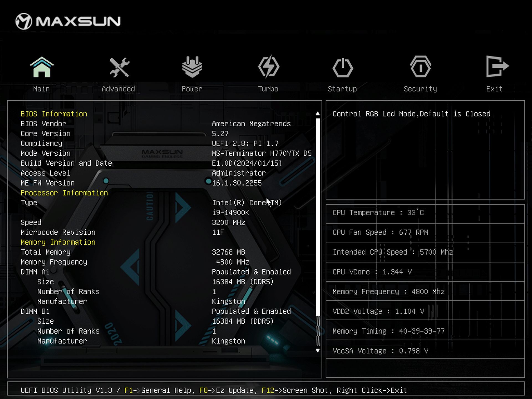Image resolution: width=532 pixels, height=399 pixels.
Task: Select the Compliancy label
Action: [41, 144]
